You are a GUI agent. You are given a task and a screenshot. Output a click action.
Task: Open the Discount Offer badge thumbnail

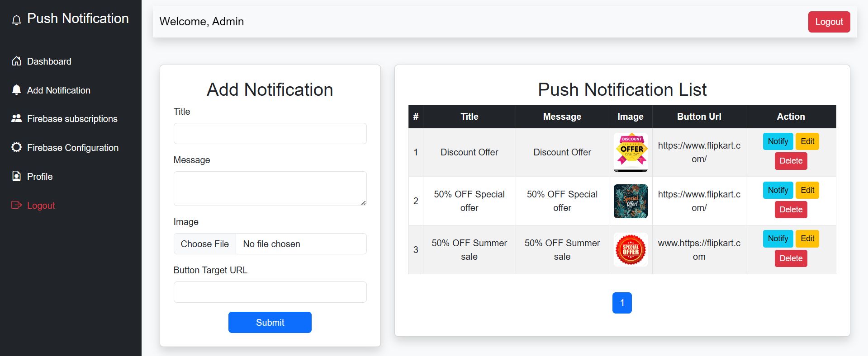click(631, 152)
